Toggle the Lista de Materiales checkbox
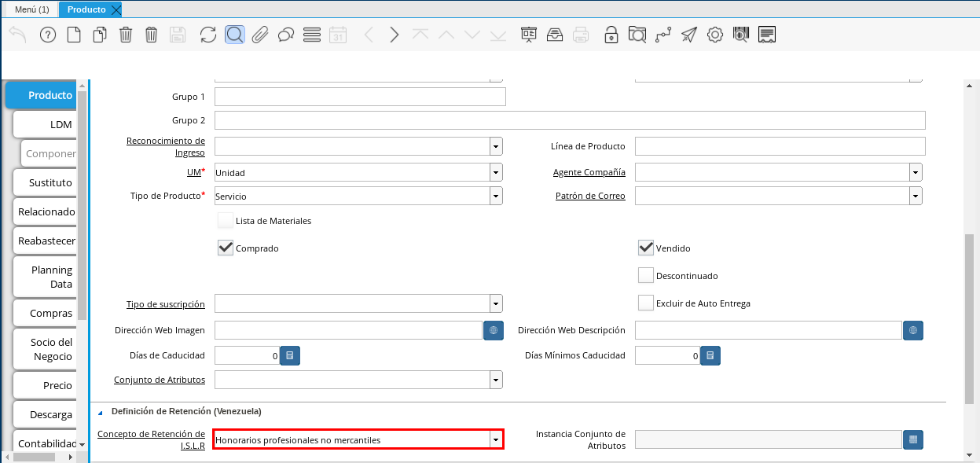980x463 pixels. click(226, 221)
